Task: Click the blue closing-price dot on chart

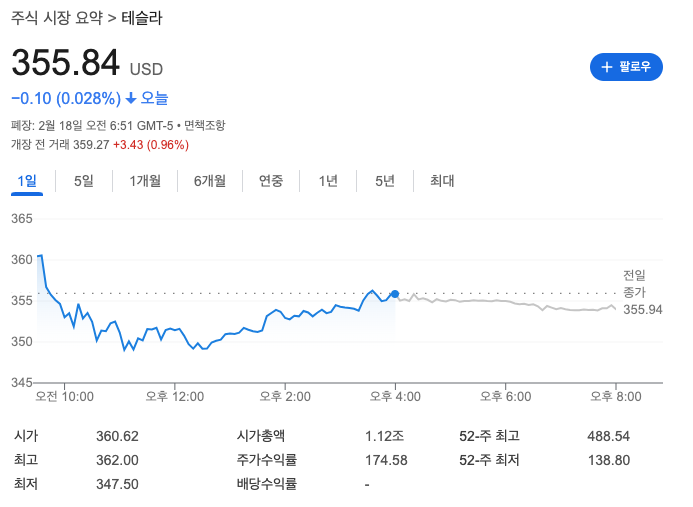Action: click(395, 294)
